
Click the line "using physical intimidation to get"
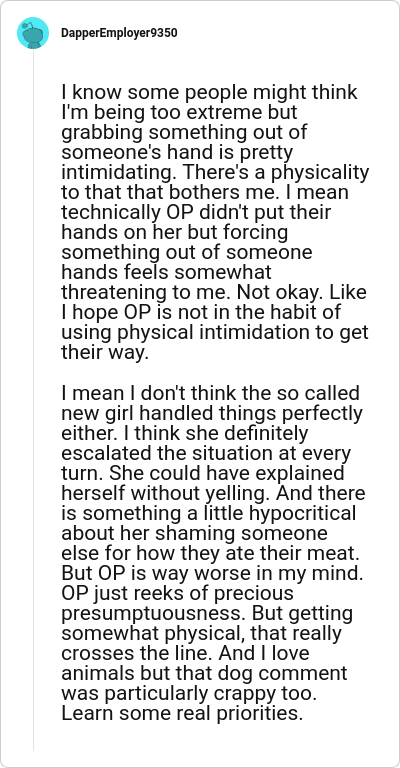click(x=215, y=333)
